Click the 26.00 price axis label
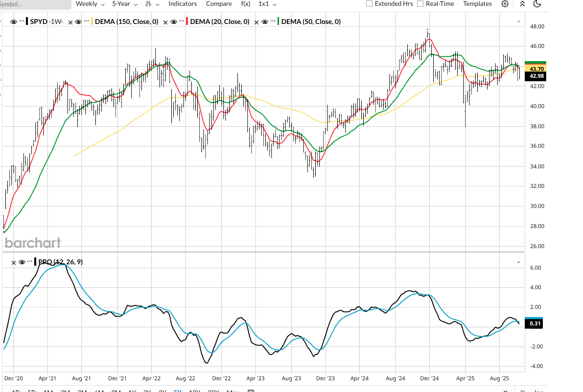Image resolution: width=583 pixels, height=392 pixels. click(537, 246)
